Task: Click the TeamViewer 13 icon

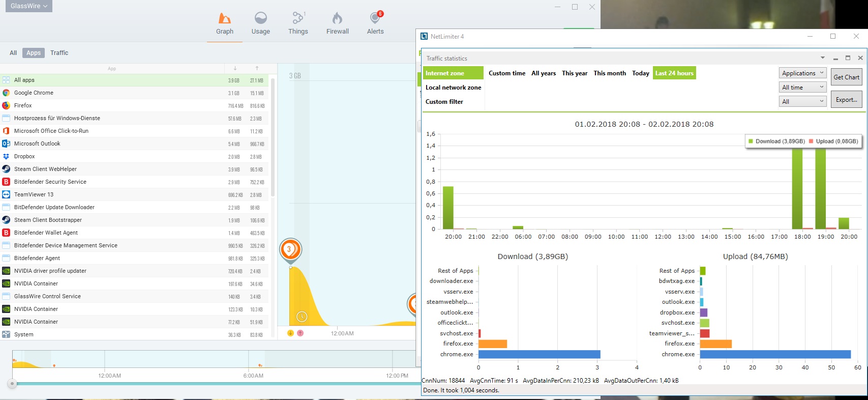Action: pyautogui.click(x=6, y=194)
